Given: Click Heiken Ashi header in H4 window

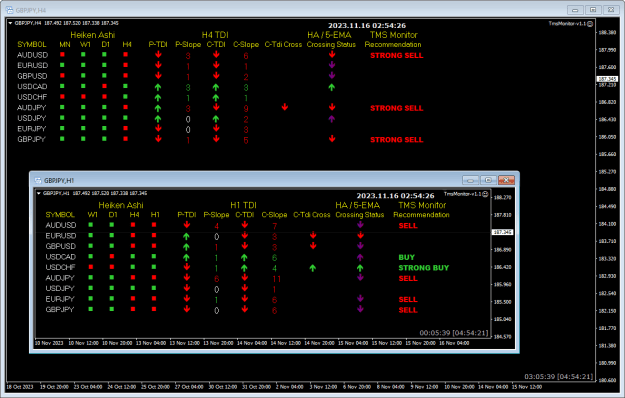Looking at the screenshot, I should coord(92,35).
